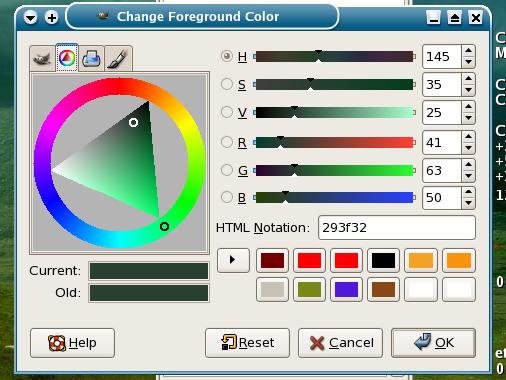The height and width of the screenshot is (380, 506).
Task: Select the R red radio button
Action: [x=227, y=142]
